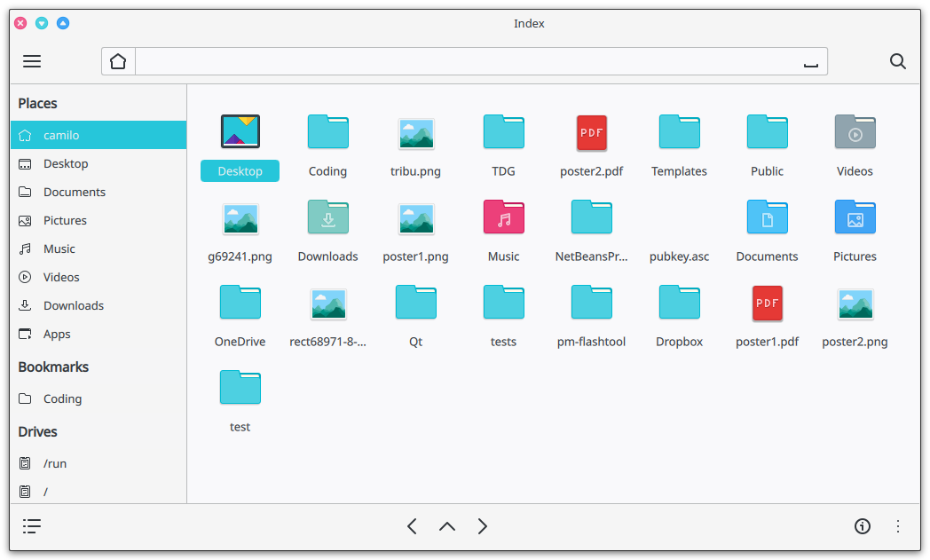The image size is (930, 560).
Task: Go back with the left arrow
Action: click(x=412, y=526)
